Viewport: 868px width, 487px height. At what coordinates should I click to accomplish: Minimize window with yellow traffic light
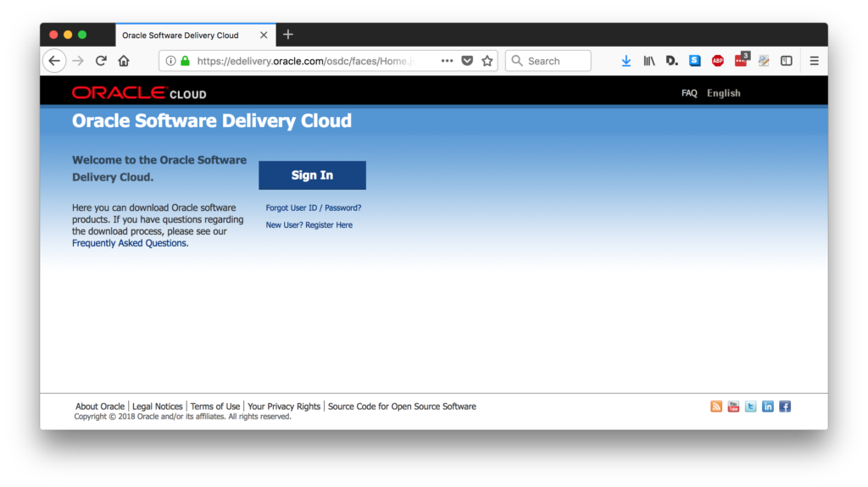(68, 35)
